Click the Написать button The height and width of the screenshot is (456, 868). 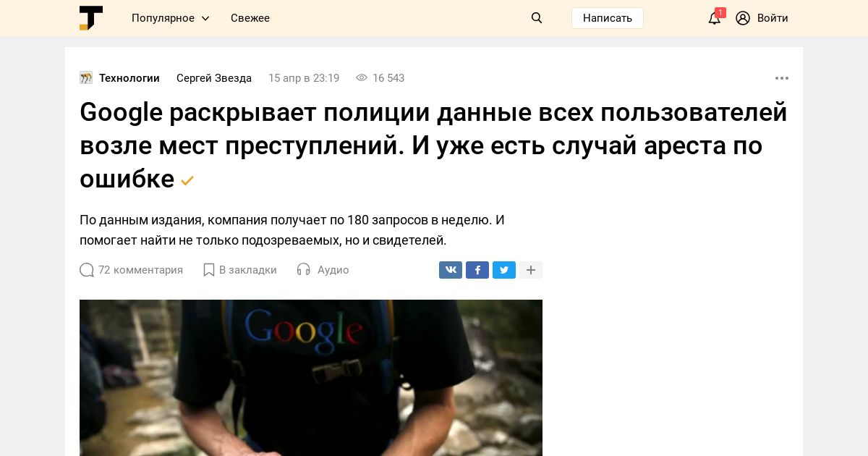[x=608, y=18]
